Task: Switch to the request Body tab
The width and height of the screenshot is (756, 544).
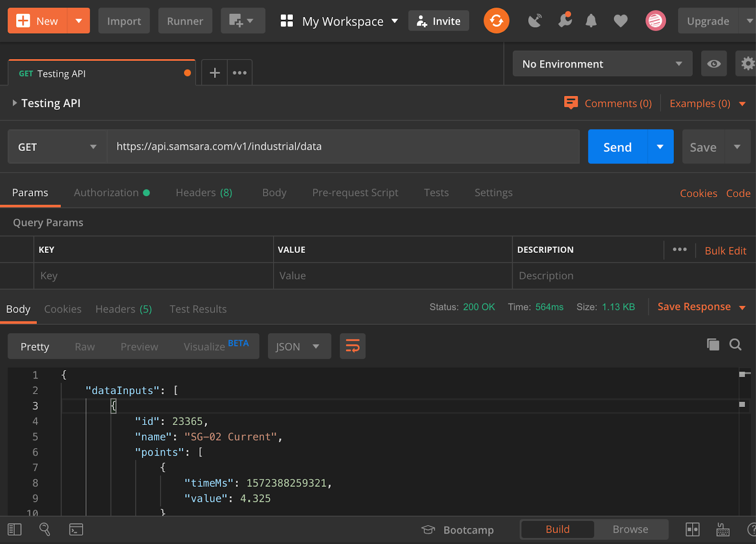Action: [x=274, y=193]
